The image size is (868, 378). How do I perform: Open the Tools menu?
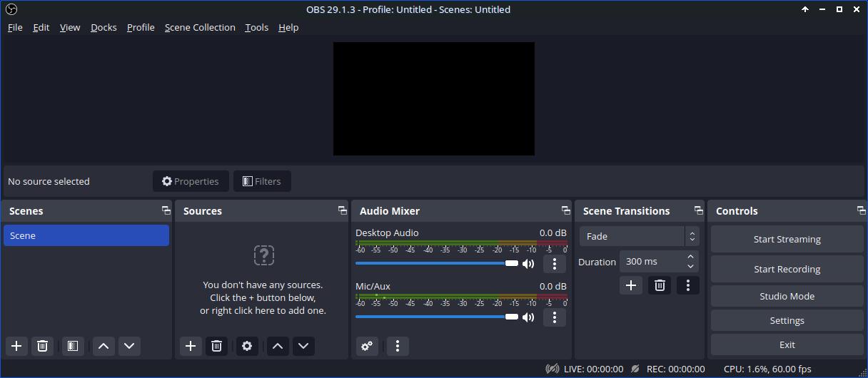256,27
